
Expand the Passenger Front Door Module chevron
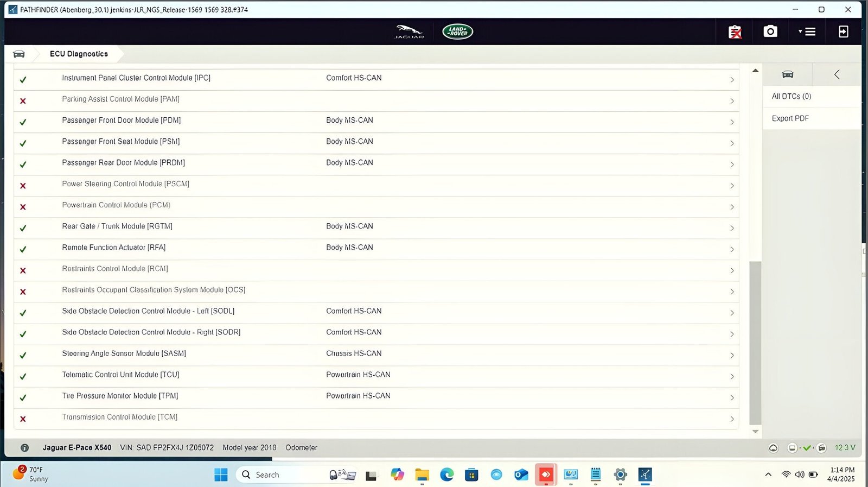(732, 122)
